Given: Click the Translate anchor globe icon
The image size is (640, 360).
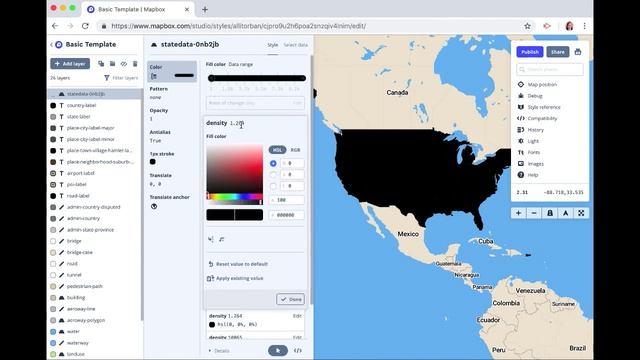Looking at the screenshot, I should coord(154,207).
